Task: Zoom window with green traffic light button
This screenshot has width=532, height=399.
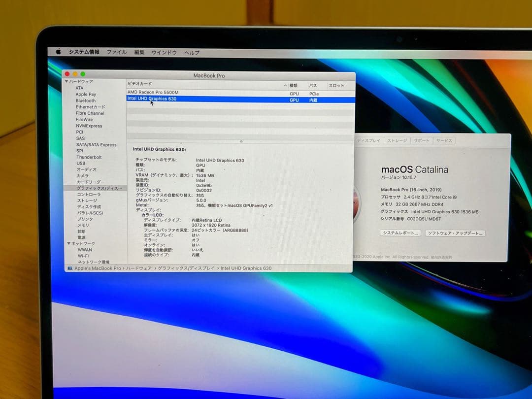Action: (x=83, y=74)
